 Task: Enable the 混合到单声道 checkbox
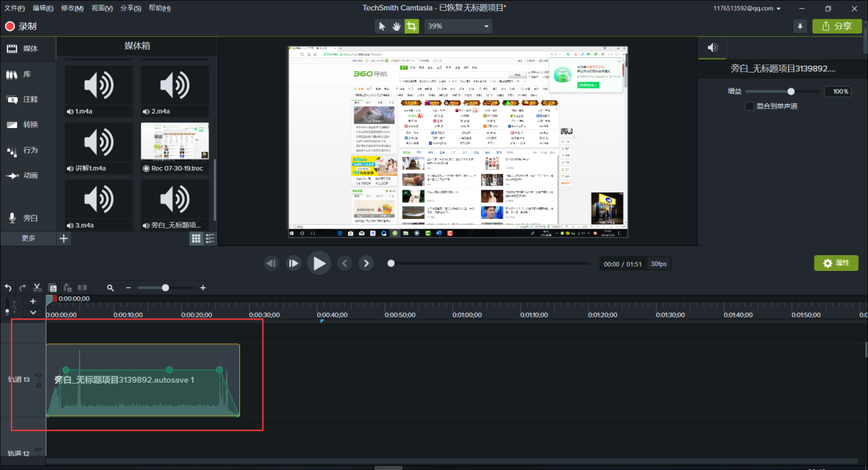click(x=749, y=106)
